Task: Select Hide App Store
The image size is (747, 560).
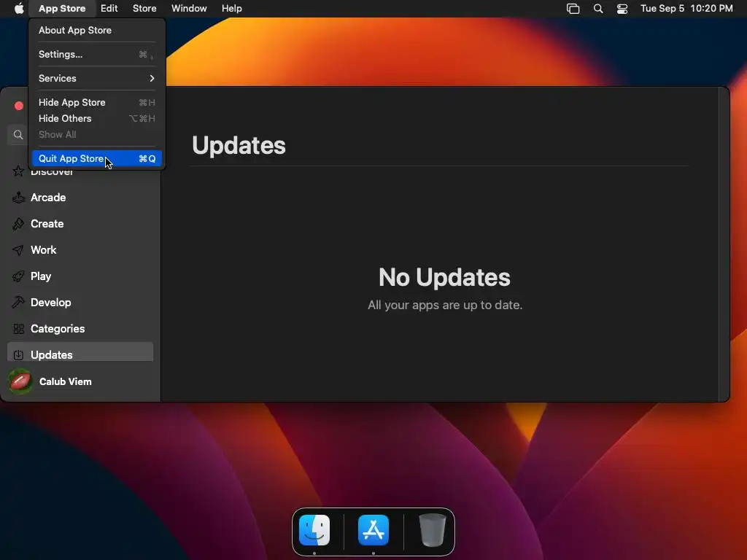Action: tap(97, 102)
